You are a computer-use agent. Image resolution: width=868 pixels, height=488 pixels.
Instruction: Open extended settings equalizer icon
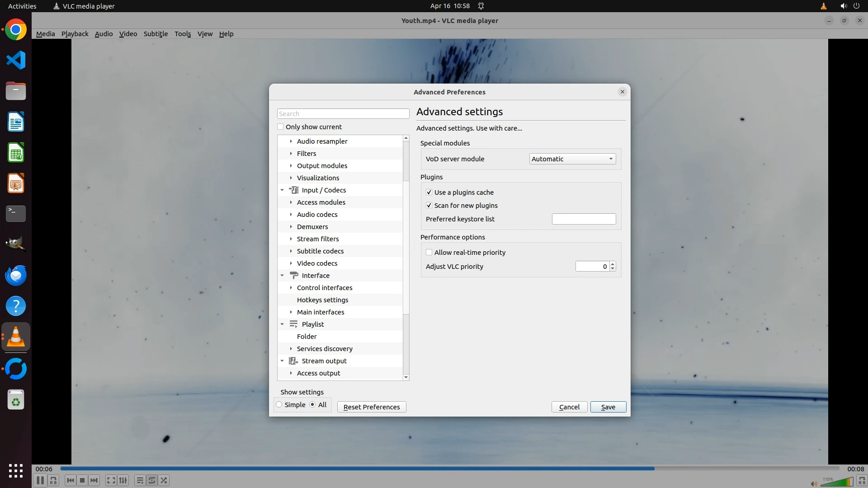[123, 480]
